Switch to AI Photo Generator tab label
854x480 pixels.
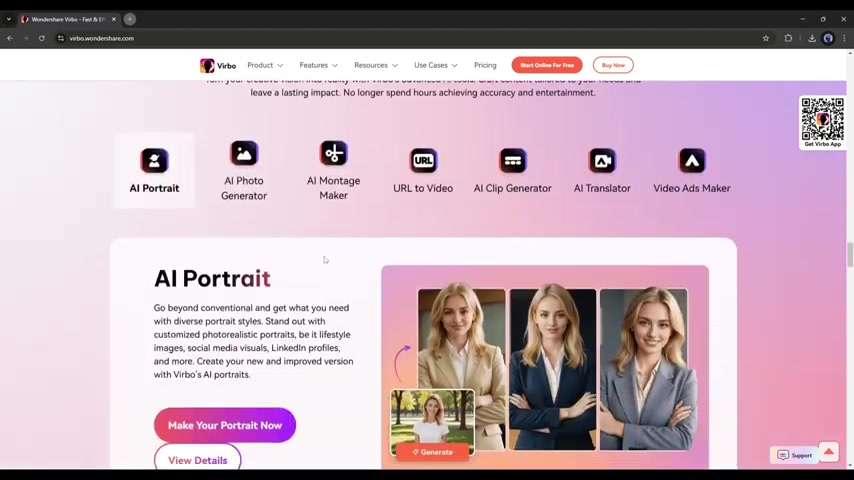tap(243, 188)
